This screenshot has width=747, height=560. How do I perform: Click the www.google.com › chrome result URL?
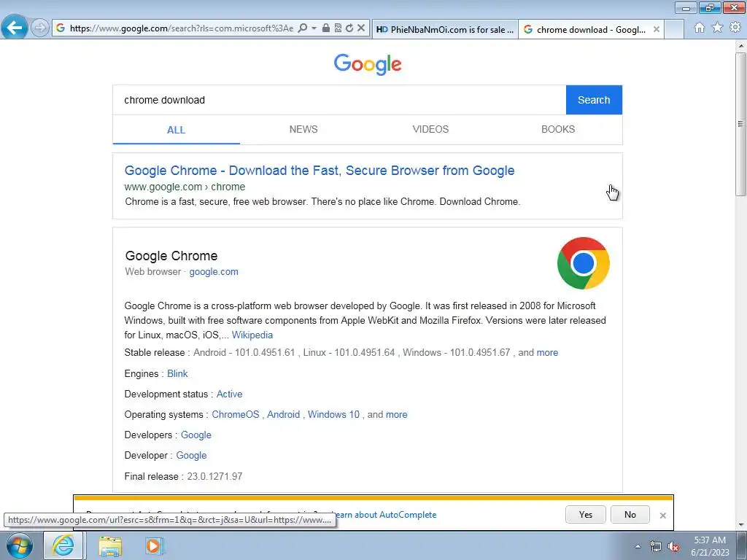pos(185,187)
